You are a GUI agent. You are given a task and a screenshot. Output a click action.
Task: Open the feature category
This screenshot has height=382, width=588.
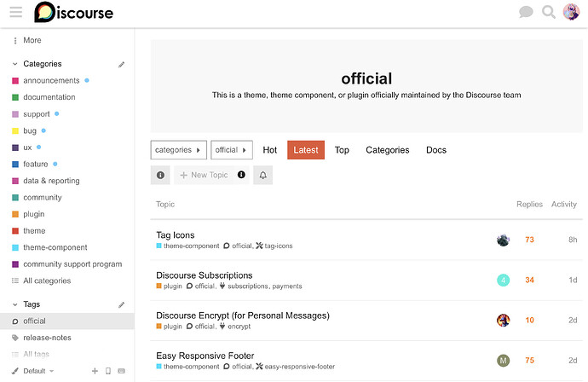tap(36, 164)
